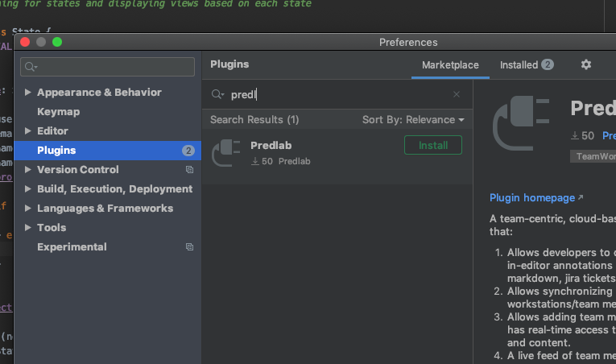Screen dimensions: 616x364
Task: Click the project-level icon beside Experimental
Action: 189,247
